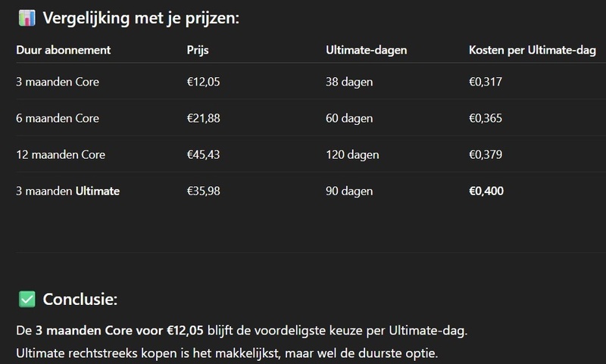Select the 'Conclusie:' heading text
The image size is (606, 364).
[x=80, y=300]
